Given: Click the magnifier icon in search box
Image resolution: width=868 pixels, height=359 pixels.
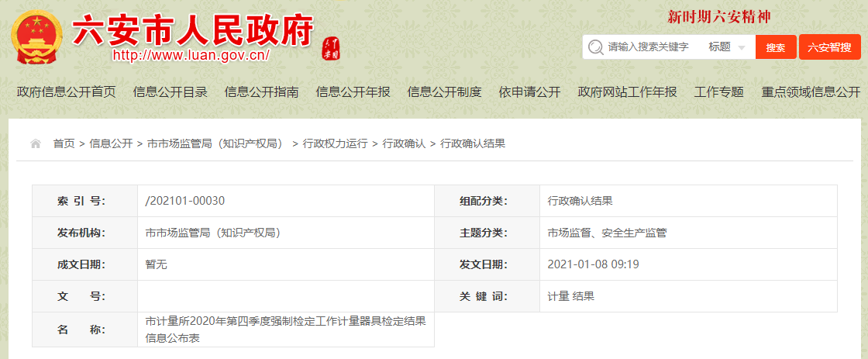Looking at the screenshot, I should [x=595, y=47].
